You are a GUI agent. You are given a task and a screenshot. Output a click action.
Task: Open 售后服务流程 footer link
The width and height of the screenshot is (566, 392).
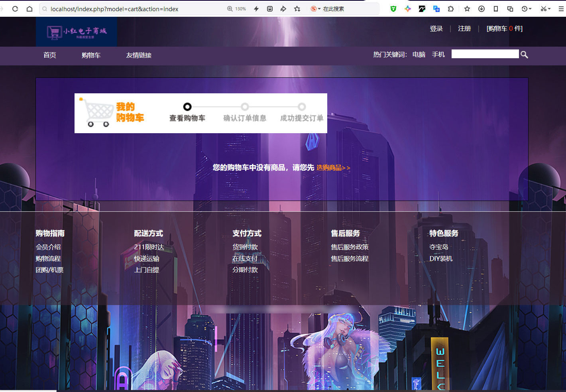click(x=350, y=259)
